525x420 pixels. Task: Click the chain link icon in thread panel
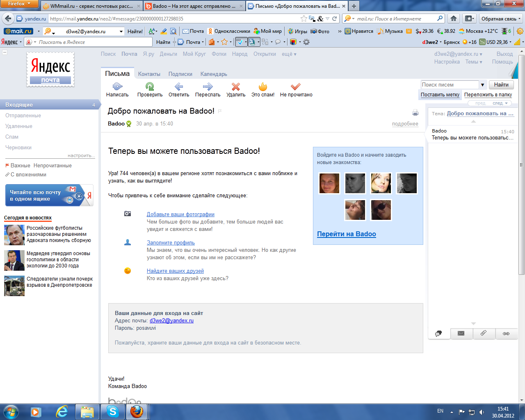[506, 333]
